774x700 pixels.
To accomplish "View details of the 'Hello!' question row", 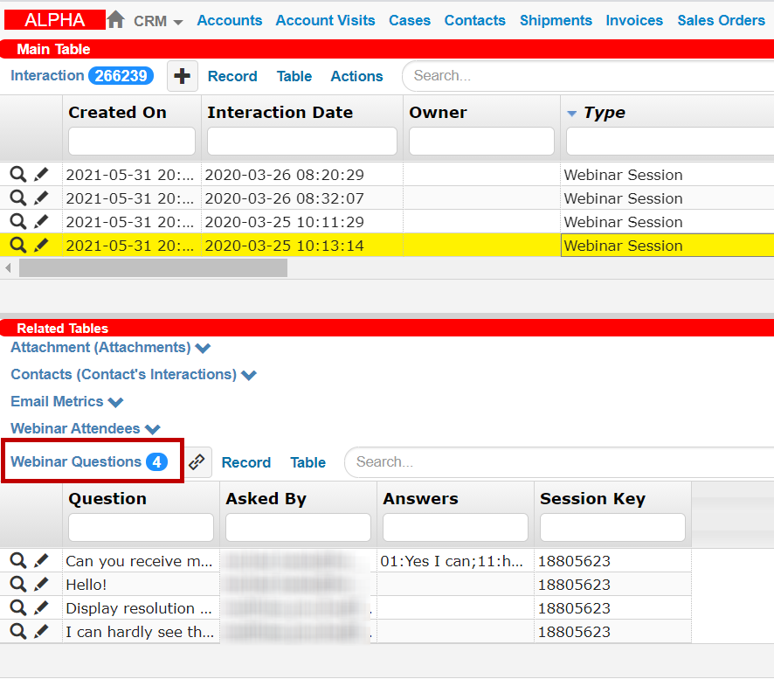I will [17, 585].
